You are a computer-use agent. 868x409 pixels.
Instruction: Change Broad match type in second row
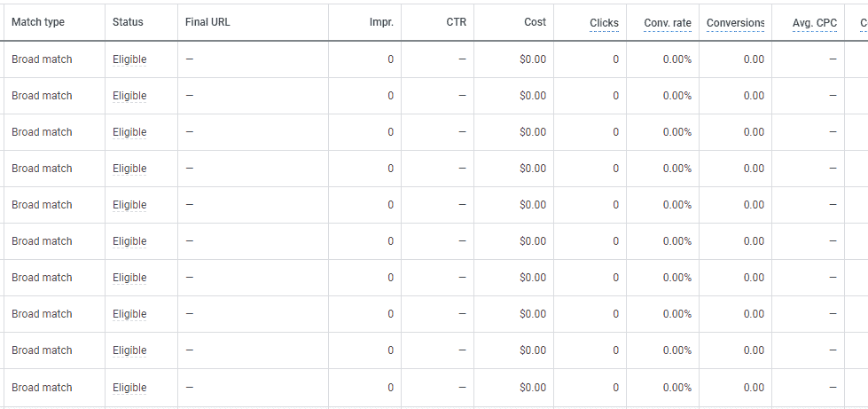[42, 96]
